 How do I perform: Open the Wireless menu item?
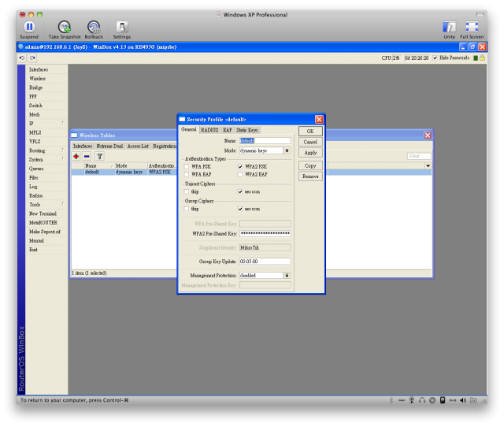(x=37, y=79)
